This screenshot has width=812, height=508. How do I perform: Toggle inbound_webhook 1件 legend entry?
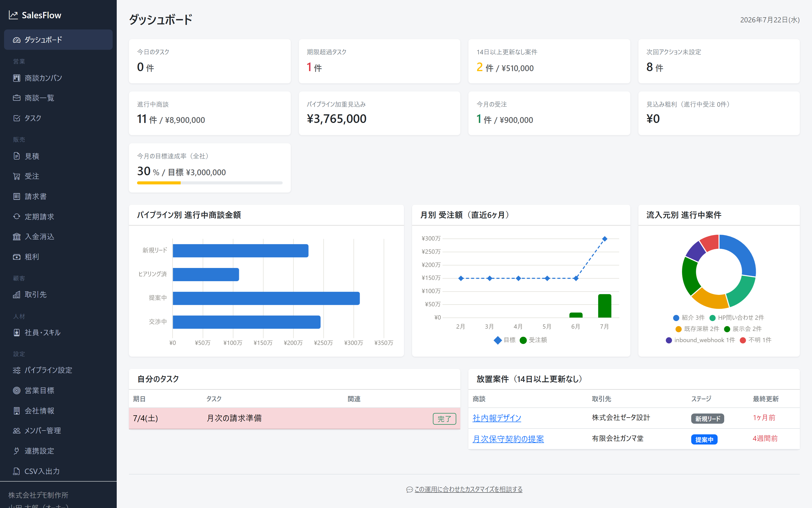(700, 340)
